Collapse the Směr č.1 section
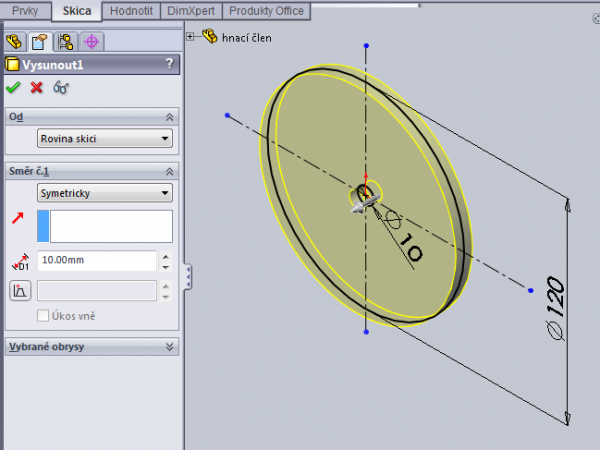This screenshot has width=600, height=450. pyautogui.click(x=170, y=171)
